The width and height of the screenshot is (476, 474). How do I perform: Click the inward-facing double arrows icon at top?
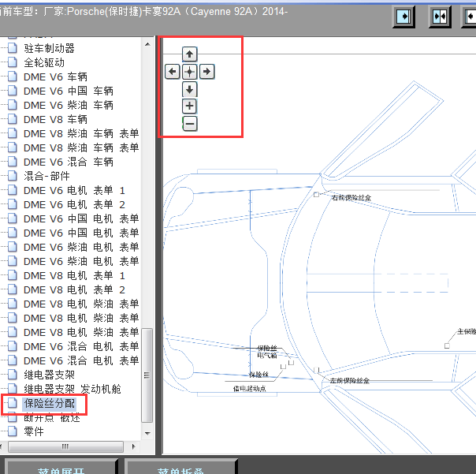pos(440,16)
